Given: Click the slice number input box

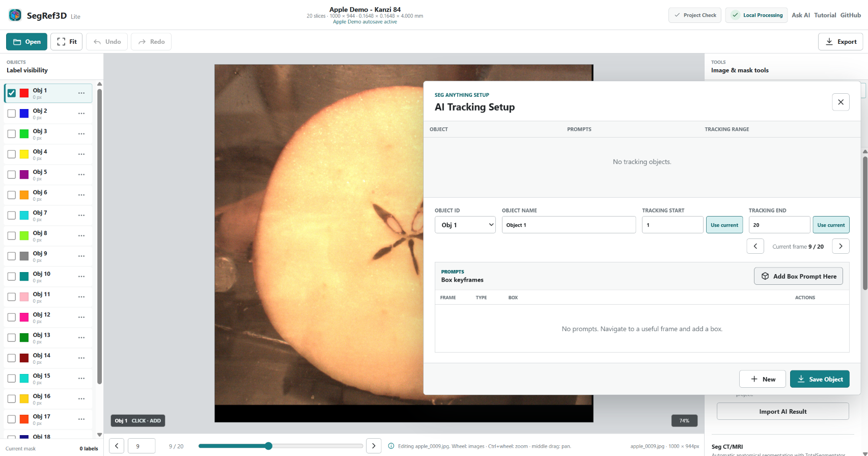Looking at the screenshot, I should tap(142, 446).
